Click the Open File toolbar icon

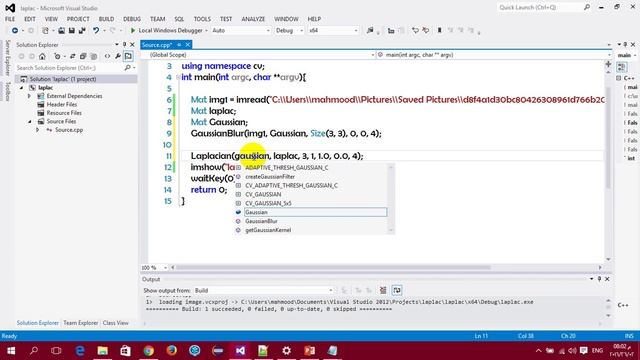pos(61,31)
